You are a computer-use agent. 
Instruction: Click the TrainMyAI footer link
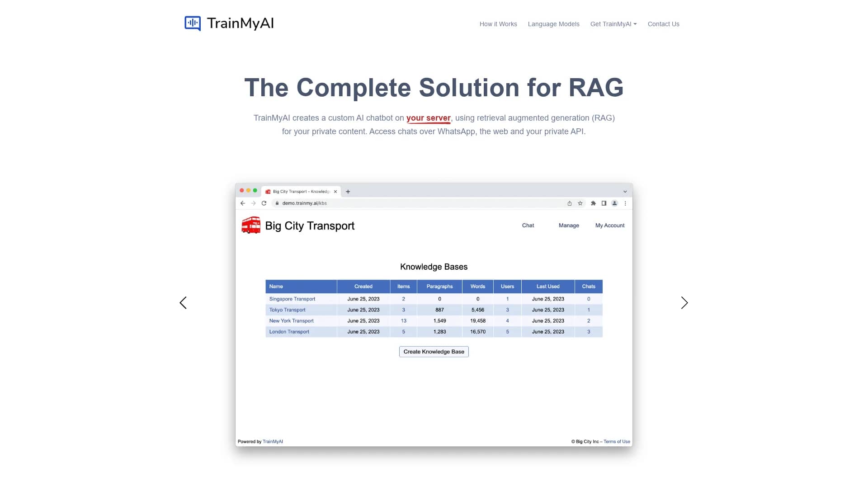tap(273, 441)
